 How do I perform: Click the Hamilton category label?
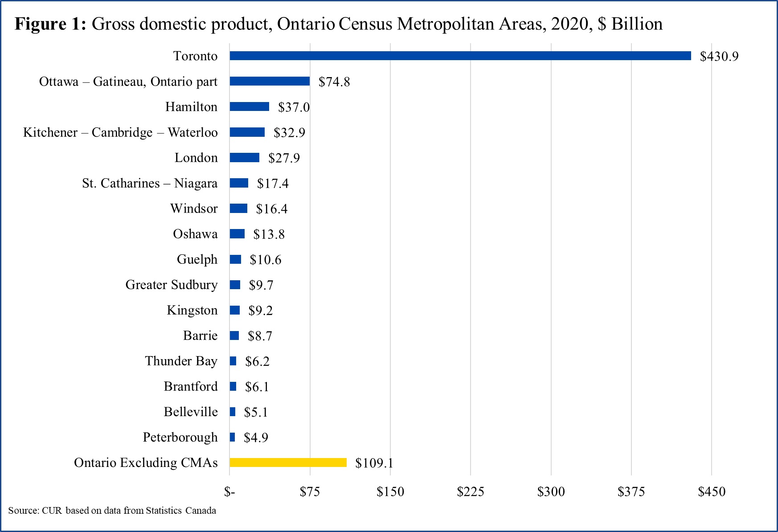[x=191, y=107]
